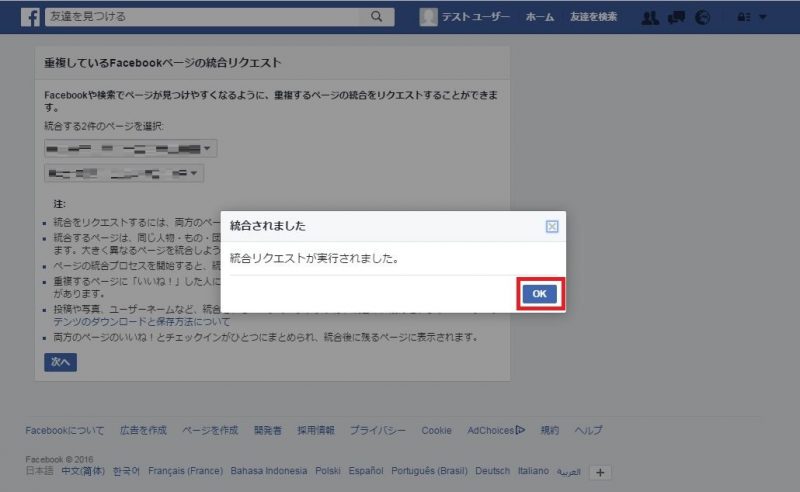This screenshot has height=492, width=800.
Task: Click the Facebook logo icon
Action: 30,17
